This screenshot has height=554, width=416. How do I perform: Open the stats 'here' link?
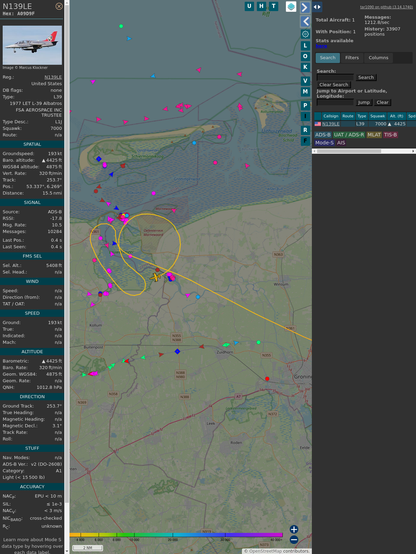(x=321, y=46)
